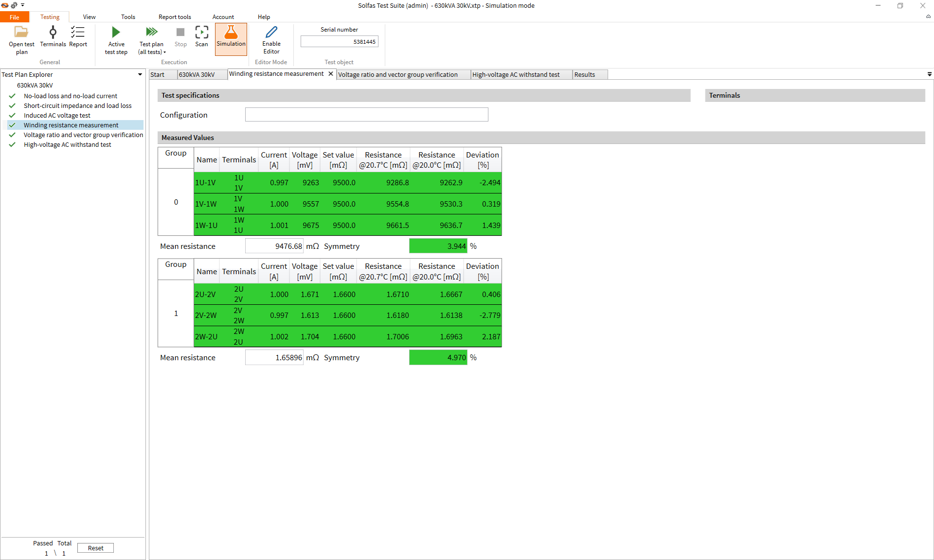Click Enable Editor pencil icon

click(x=271, y=33)
